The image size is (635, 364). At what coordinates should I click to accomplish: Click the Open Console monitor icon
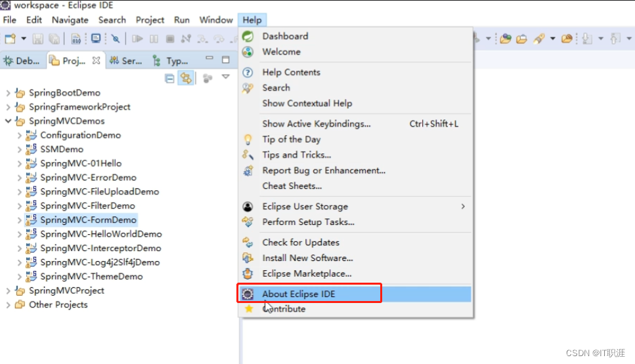point(96,39)
